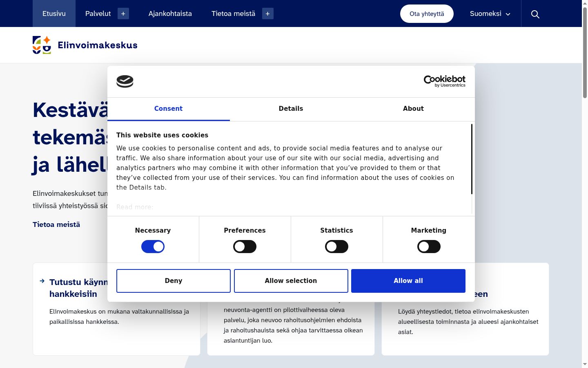Click the page scrollbar down arrow
Viewport: 588px width, 368px height.
click(585, 364)
